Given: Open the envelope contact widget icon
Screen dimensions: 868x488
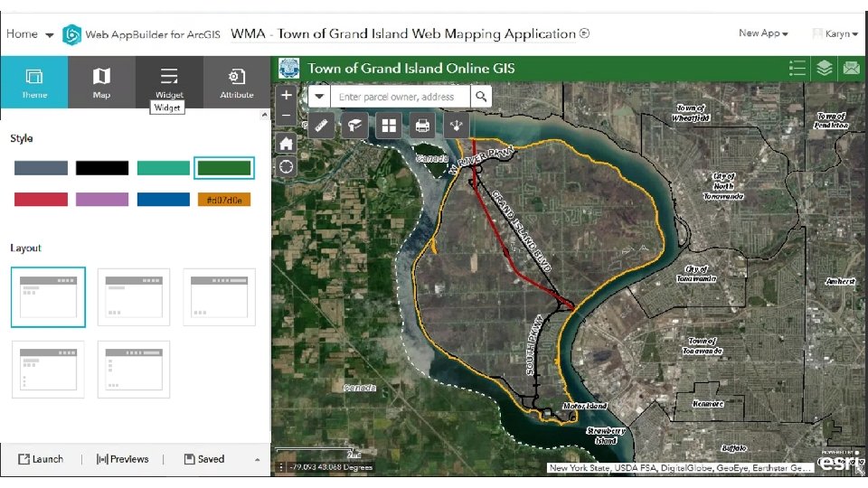Looking at the screenshot, I should click(x=851, y=69).
